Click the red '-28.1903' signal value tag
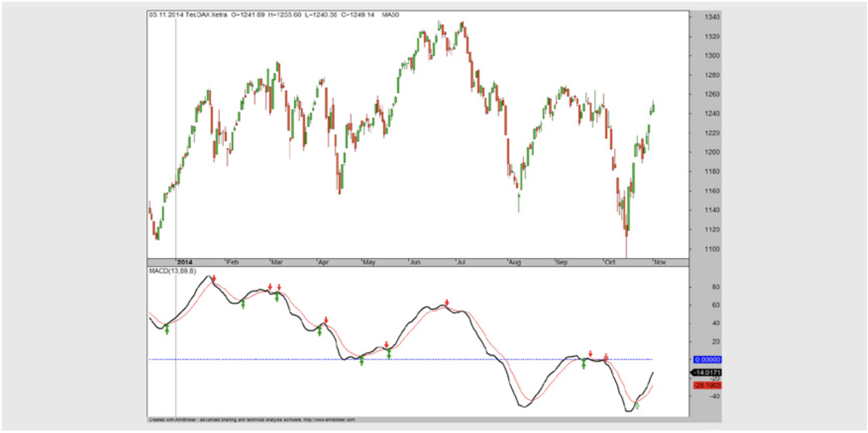 pyautogui.click(x=707, y=386)
